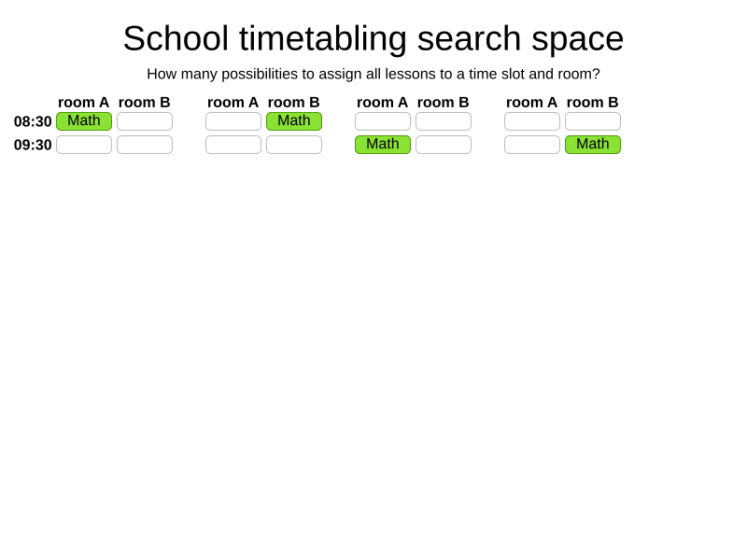
Task: Click the empty 08:30 room A slot in the third timetable
Action: [383, 121]
